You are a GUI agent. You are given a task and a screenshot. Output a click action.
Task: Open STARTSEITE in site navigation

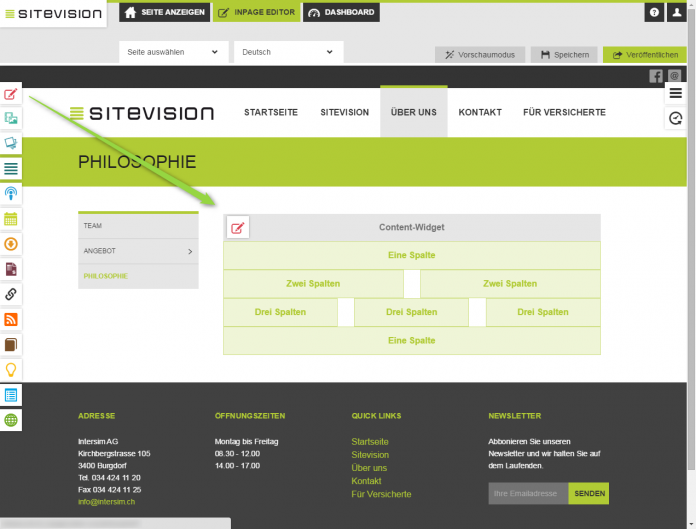[x=271, y=112]
